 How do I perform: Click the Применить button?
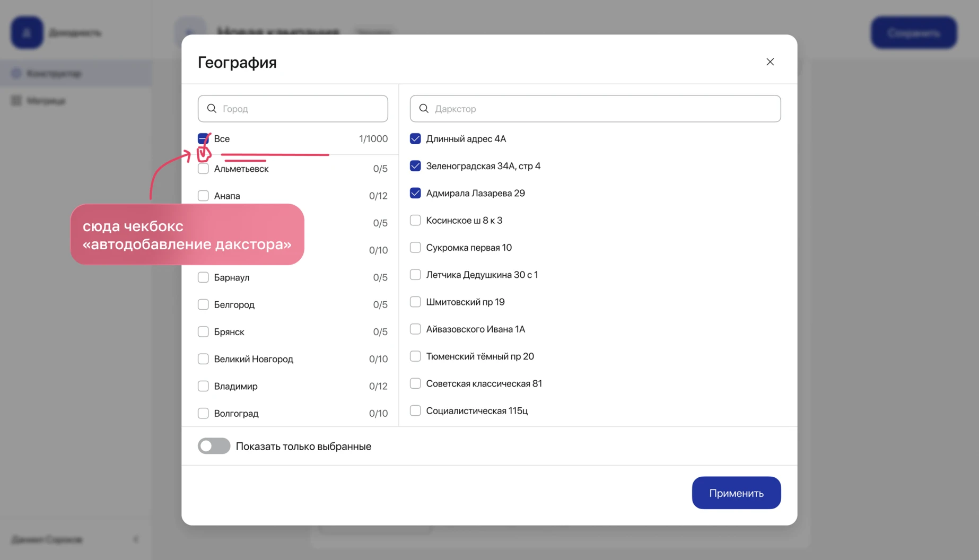coord(736,493)
